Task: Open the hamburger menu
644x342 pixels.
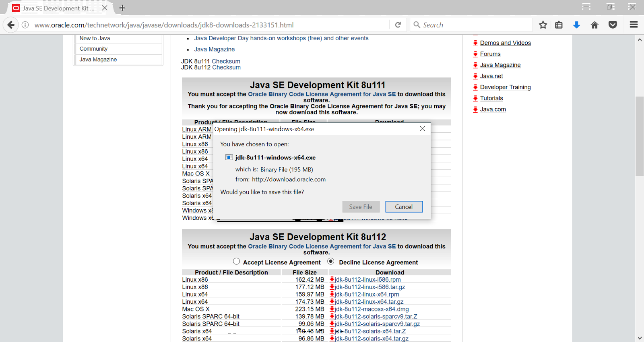Action: 634,25
